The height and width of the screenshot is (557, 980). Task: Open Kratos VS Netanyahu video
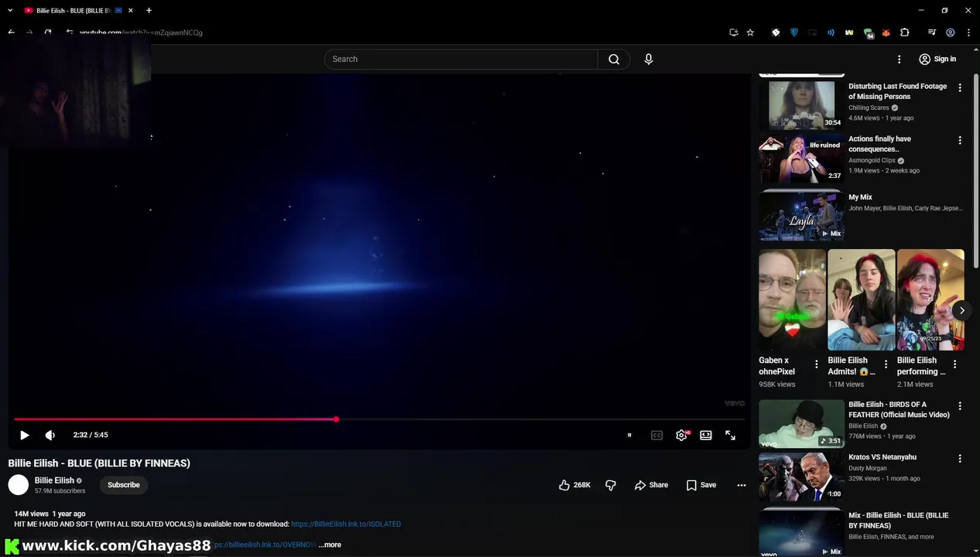point(801,477)
